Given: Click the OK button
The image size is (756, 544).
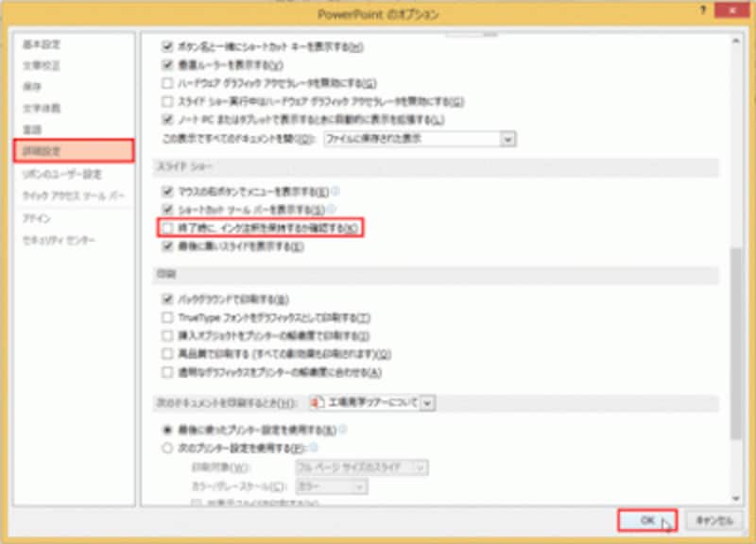Looking at the screenshot, I should tap(647, 520).
